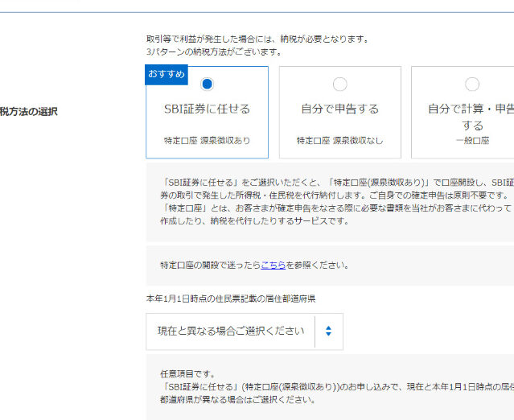Select the 自分で申告する radio button
The width and height of the screenshot is (514, 420).
pos(340,84)
